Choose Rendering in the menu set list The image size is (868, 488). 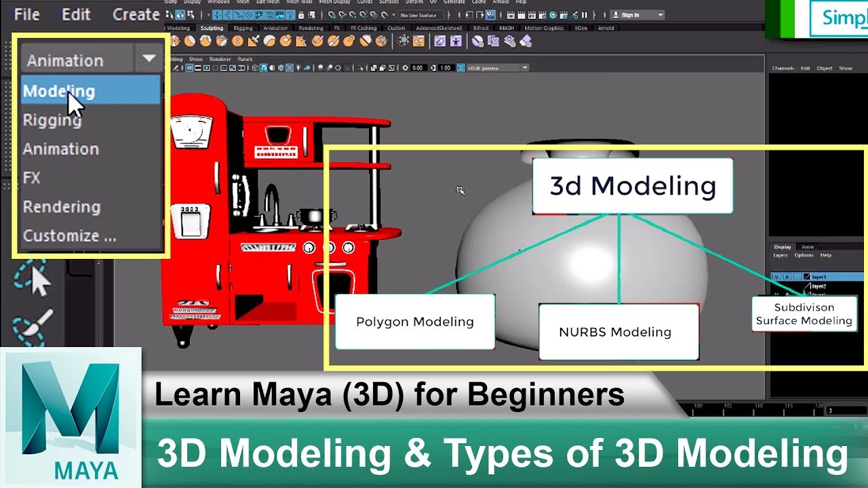click(92, 207)
